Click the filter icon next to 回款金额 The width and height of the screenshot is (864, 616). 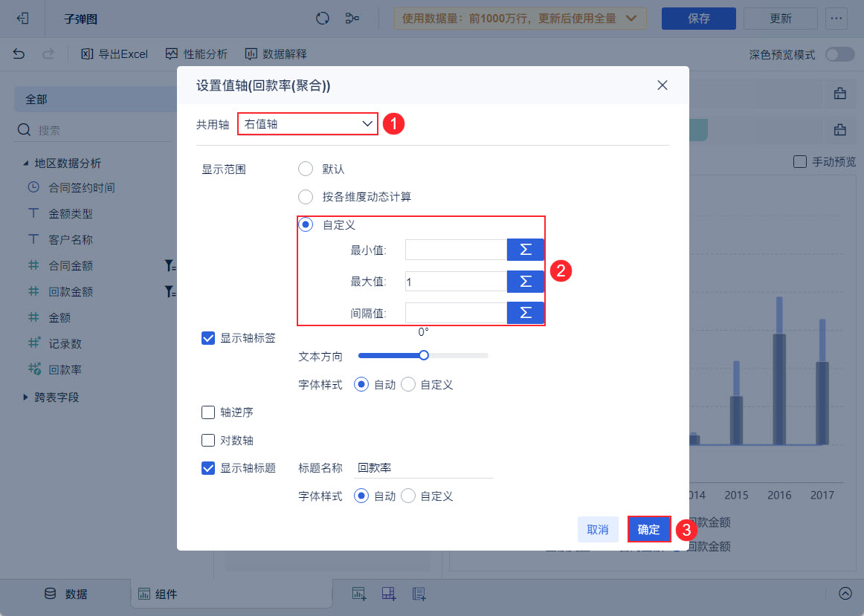click(x=170, y=292)
